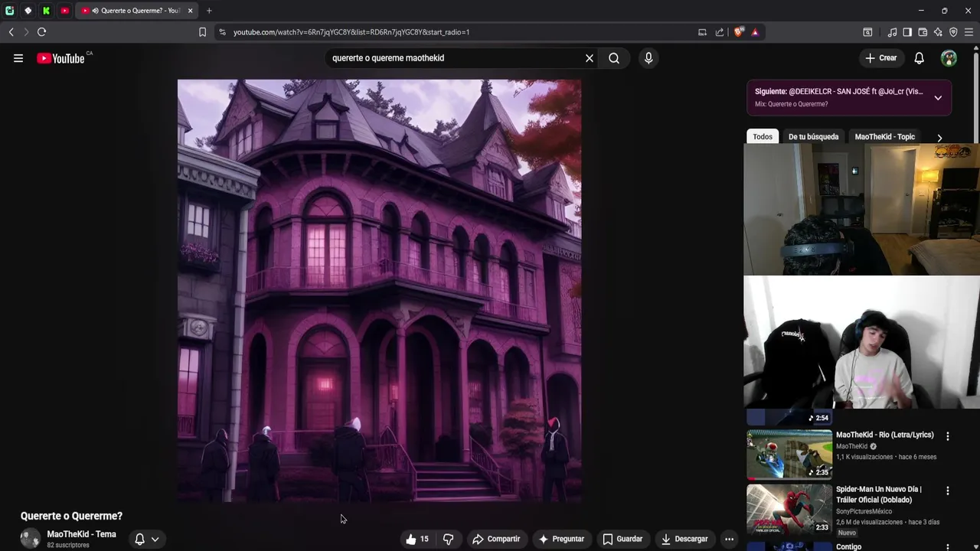Screen dimensions: 980x551
Task: Reload the current page
Action: (41, 32)
